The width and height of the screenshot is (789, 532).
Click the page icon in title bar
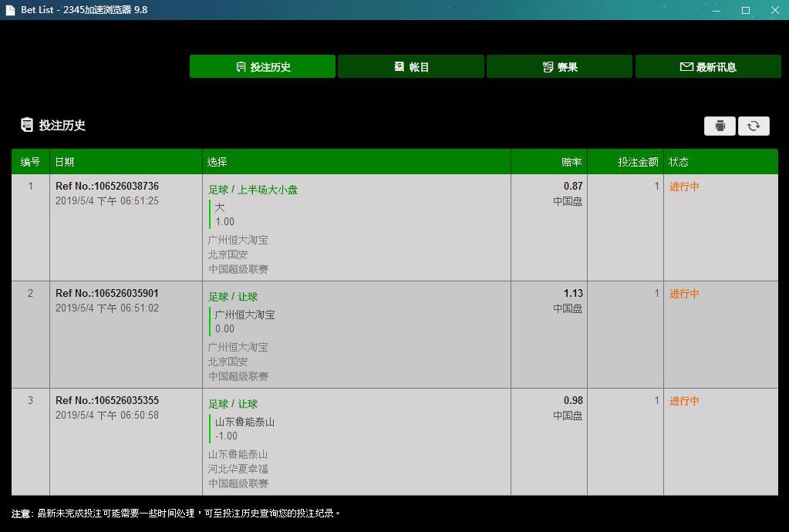(10, 10)
